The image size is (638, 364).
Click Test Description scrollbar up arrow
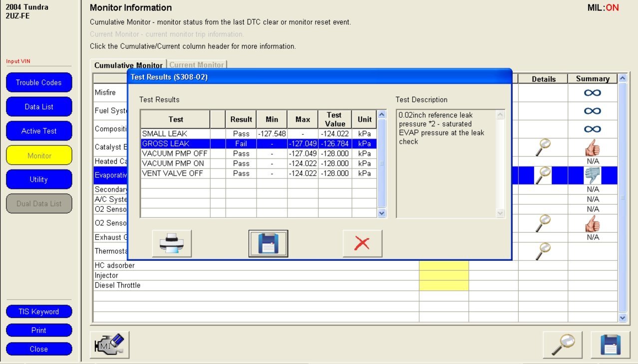[x=501, y=115]
